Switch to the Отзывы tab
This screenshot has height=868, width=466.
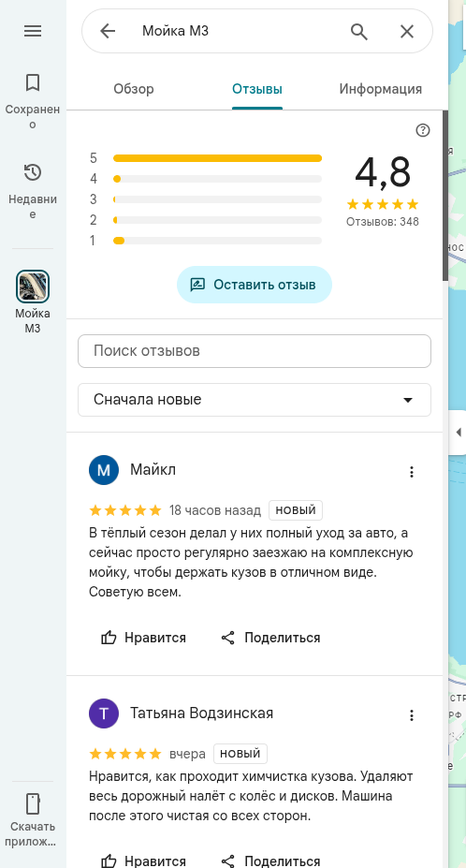[x=257, y=89]
